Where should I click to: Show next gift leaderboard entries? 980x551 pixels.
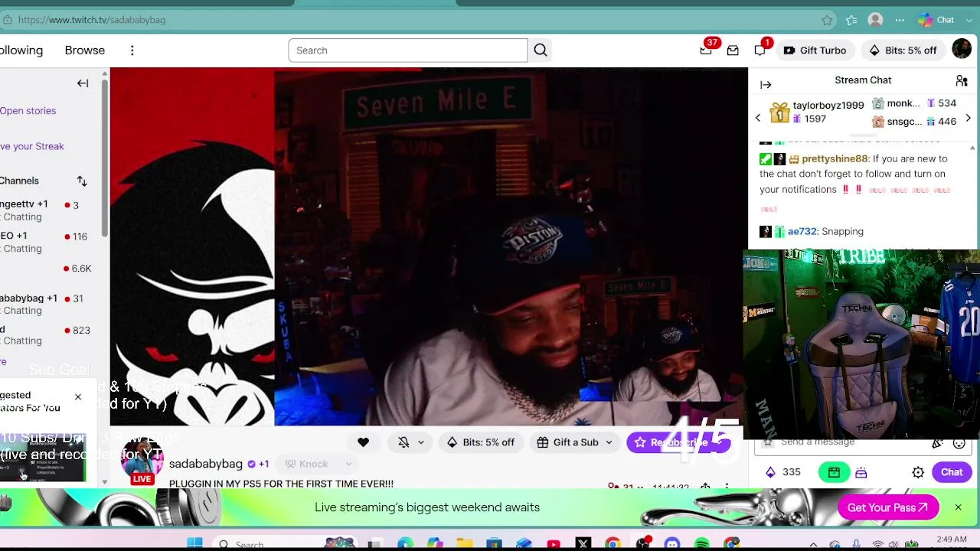coord(968,118)
